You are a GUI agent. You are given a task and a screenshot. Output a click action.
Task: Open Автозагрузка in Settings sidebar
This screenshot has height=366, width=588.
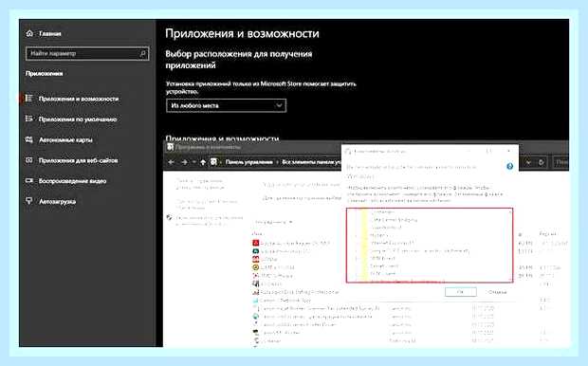(50, 201)
